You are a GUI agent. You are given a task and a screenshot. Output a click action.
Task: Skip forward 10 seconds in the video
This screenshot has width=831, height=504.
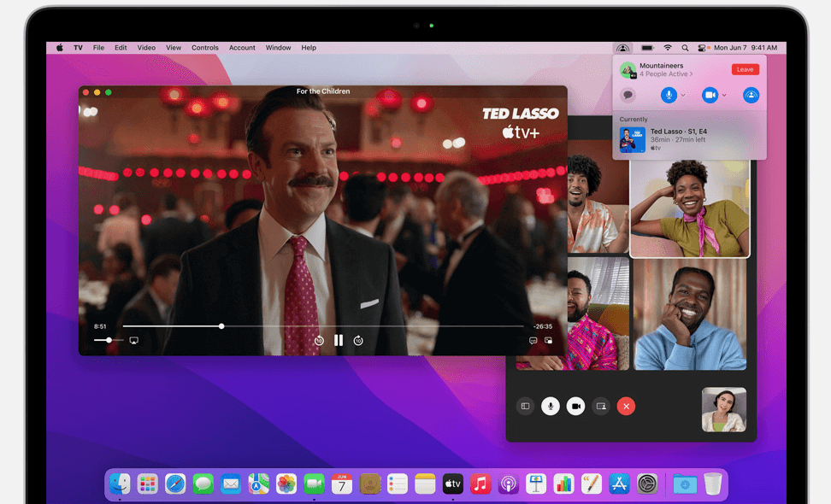pyautogui.click(x=358, y=341)
